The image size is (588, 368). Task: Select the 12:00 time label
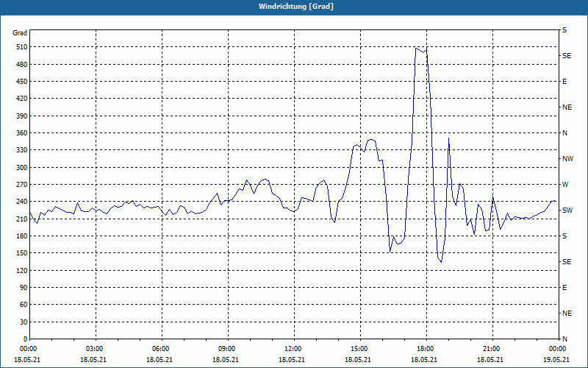(x=293, y=349)
